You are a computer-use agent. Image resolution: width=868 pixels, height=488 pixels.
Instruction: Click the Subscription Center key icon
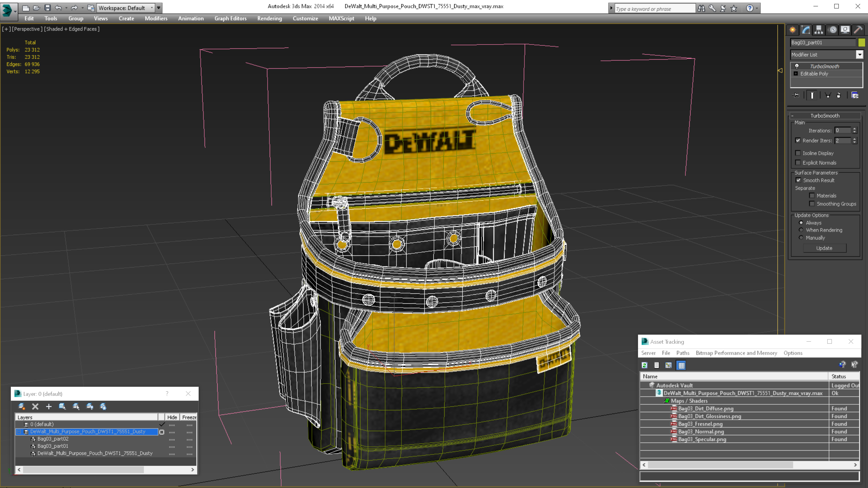[712, 8]
